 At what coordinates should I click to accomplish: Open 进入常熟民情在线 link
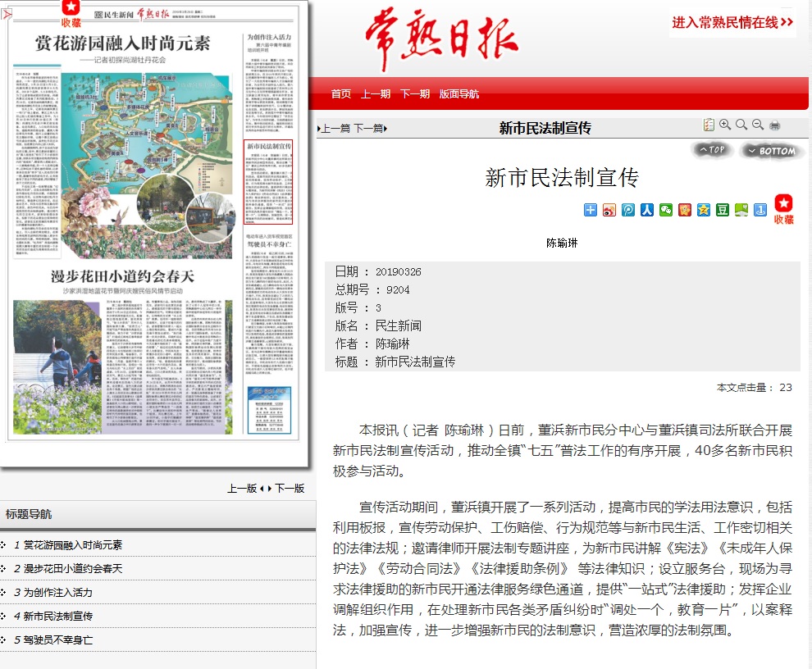tap(732, 22)
